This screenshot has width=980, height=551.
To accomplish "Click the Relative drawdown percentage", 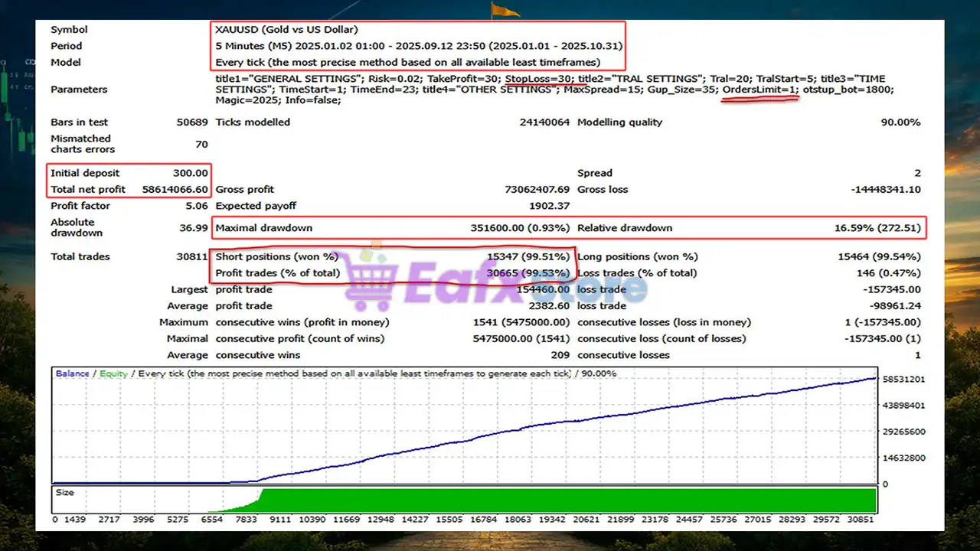I will pos(877,227).
